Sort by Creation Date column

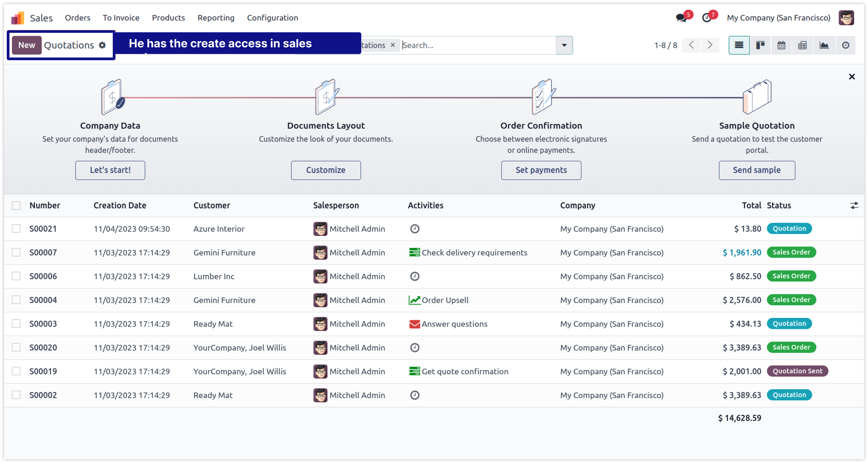tap(120, 205)
